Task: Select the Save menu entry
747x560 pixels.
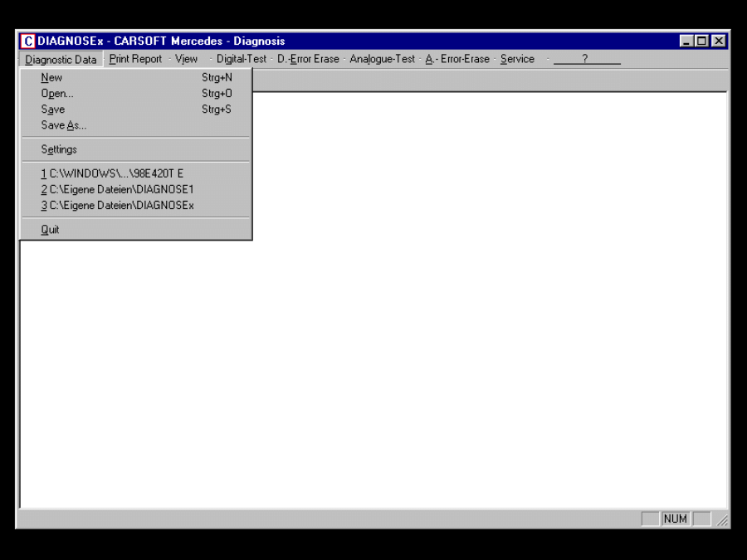Action: point(52,110)
